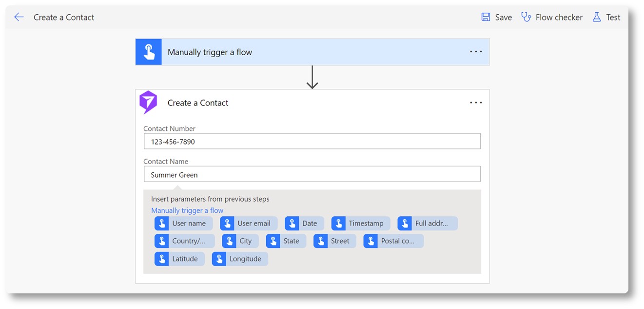The image size is (644, 309).
Task: Open the trigger step ellipsis menu
Action: pos(476,52)
